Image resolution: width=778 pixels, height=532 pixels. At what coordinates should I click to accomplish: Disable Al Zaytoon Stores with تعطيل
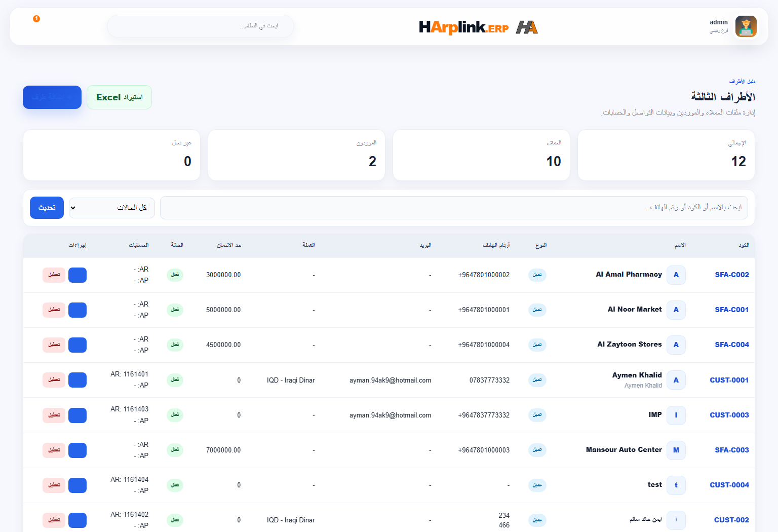(54, 345)
